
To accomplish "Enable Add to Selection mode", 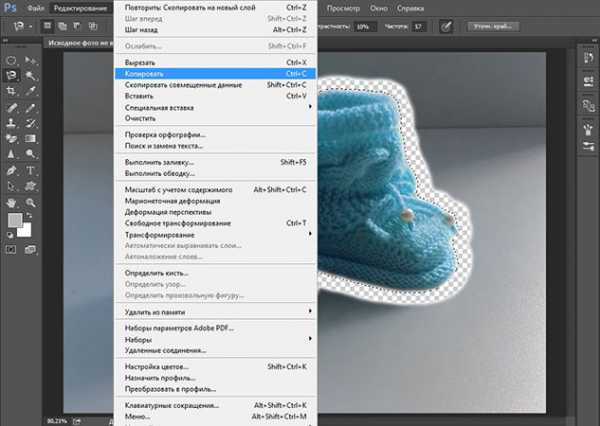I will tap(62, 26).
